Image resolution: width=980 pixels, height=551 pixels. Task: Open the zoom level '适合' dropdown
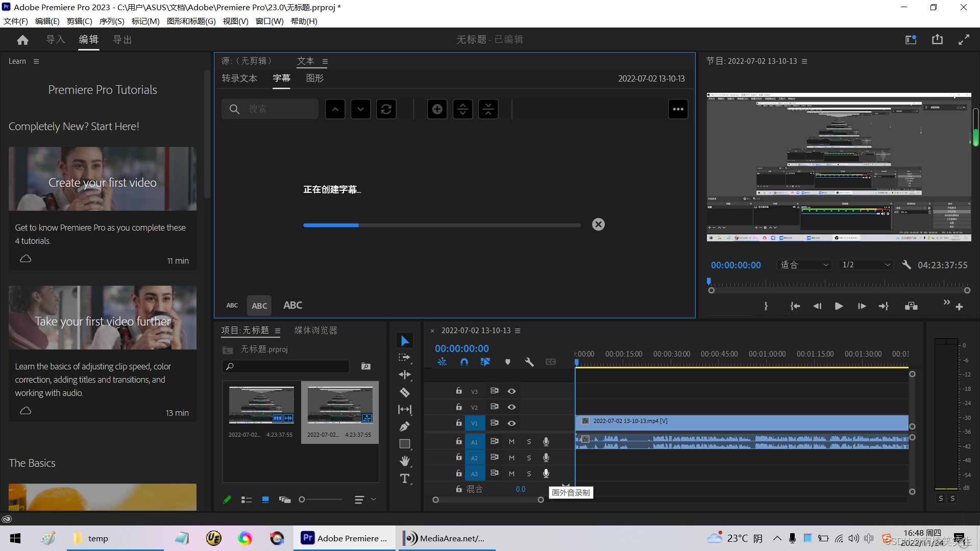(x=804, y=265)
